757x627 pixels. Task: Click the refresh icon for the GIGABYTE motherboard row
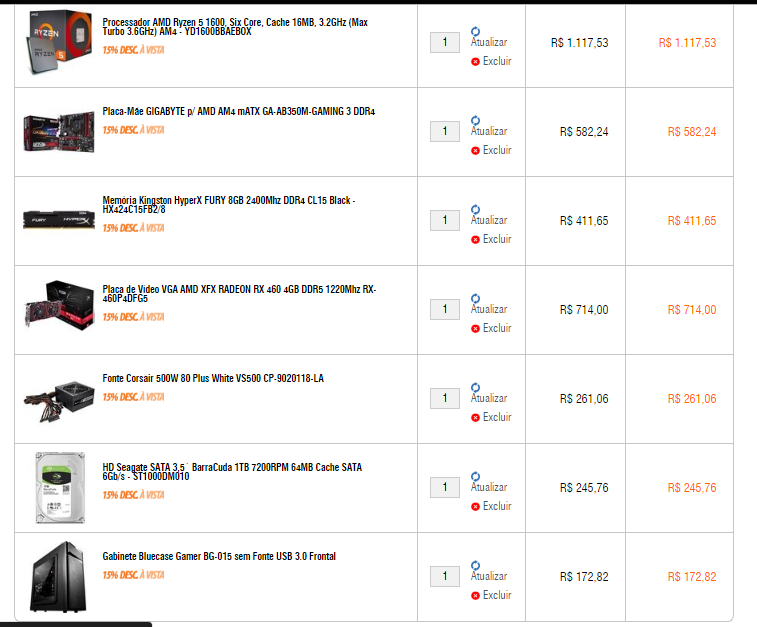coord(476,120)
